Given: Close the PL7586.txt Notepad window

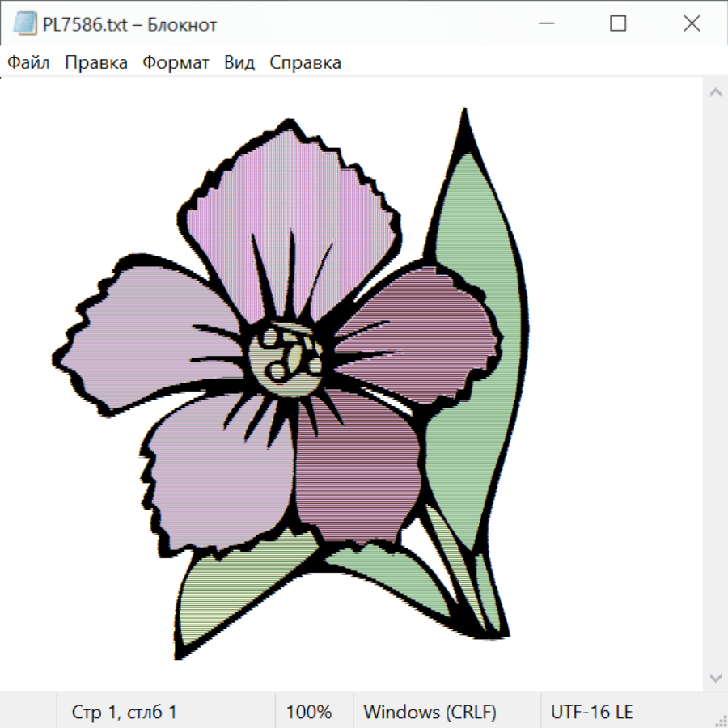Looking at the screenshot, I should point(692,24).
